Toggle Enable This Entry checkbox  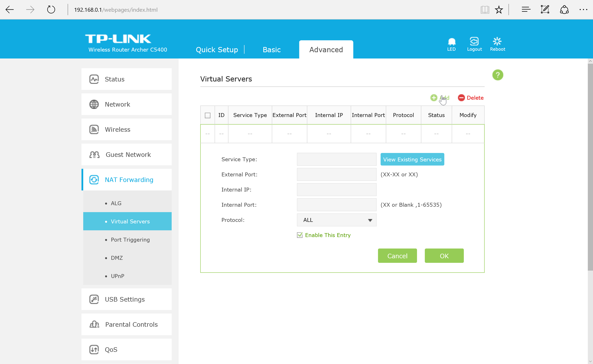(x=300, y=235)
